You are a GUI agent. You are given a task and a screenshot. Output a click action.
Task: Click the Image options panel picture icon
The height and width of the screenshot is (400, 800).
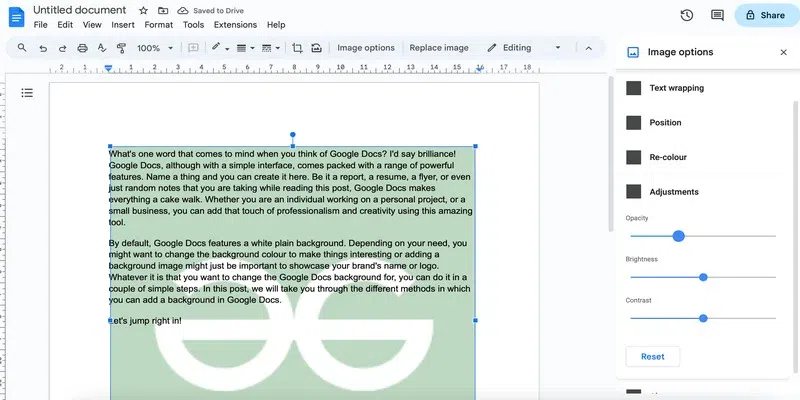click(x=633, y=52)
